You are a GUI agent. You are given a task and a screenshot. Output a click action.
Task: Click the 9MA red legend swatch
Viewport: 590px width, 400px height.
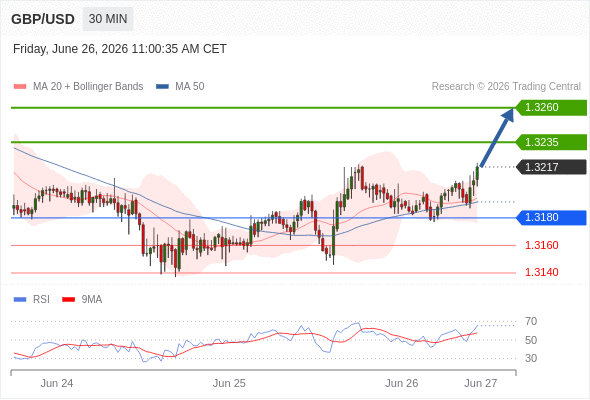coord(68,300)
